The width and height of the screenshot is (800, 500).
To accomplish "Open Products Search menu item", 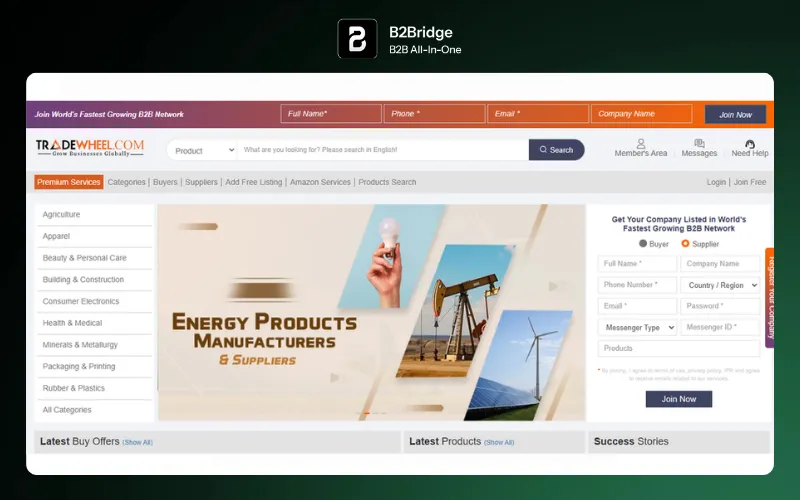I will [x=387, y=182].
